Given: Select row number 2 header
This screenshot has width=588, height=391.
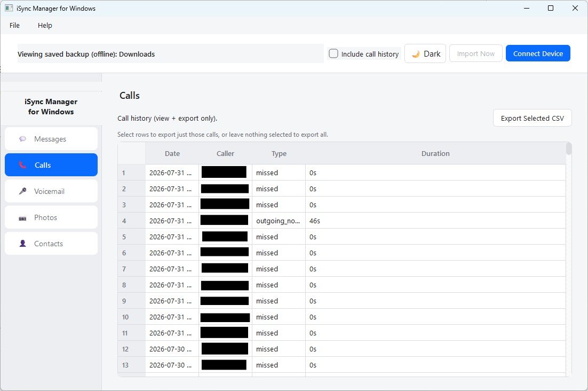Looking at the screenshot, I should [132, 189].
